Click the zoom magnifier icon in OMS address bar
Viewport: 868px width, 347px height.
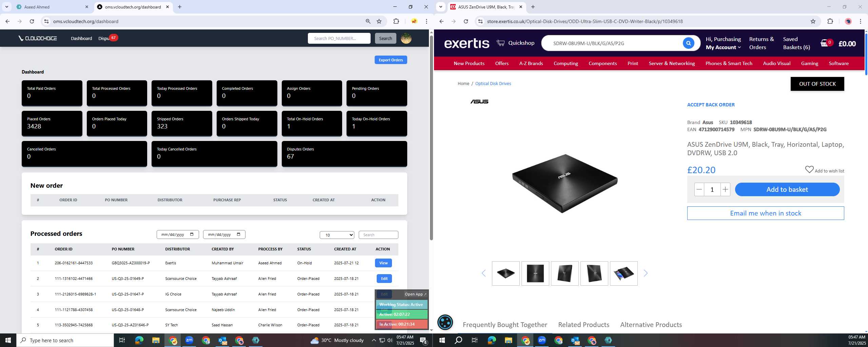368,21
